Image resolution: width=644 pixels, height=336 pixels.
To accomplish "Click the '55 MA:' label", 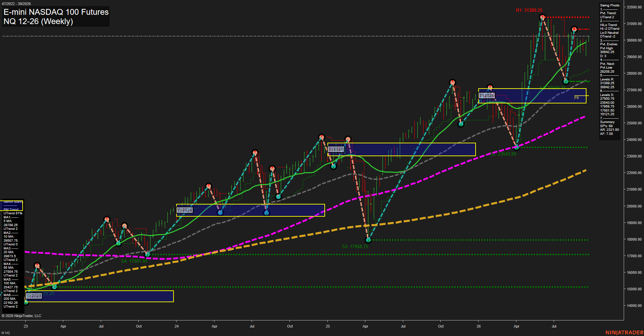I will pos(8,268).
